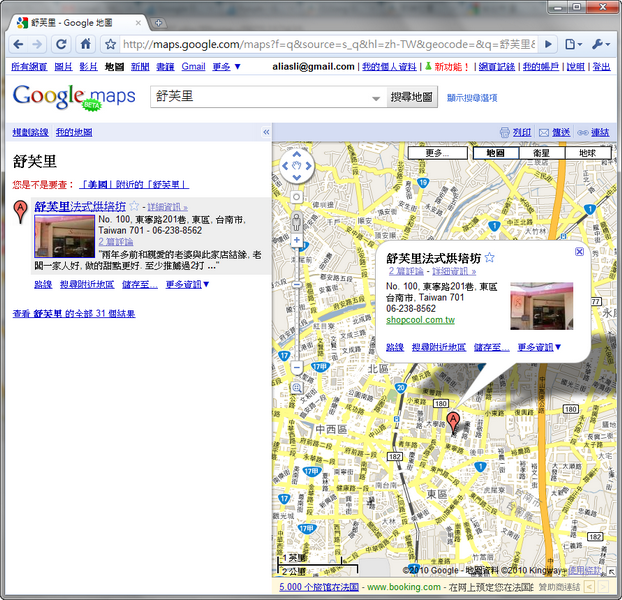Image resolution: width=622 pixels, height=600 pixels.
Task: Expand 更多資訊 dropdown in info bubble
Action: 539,347
